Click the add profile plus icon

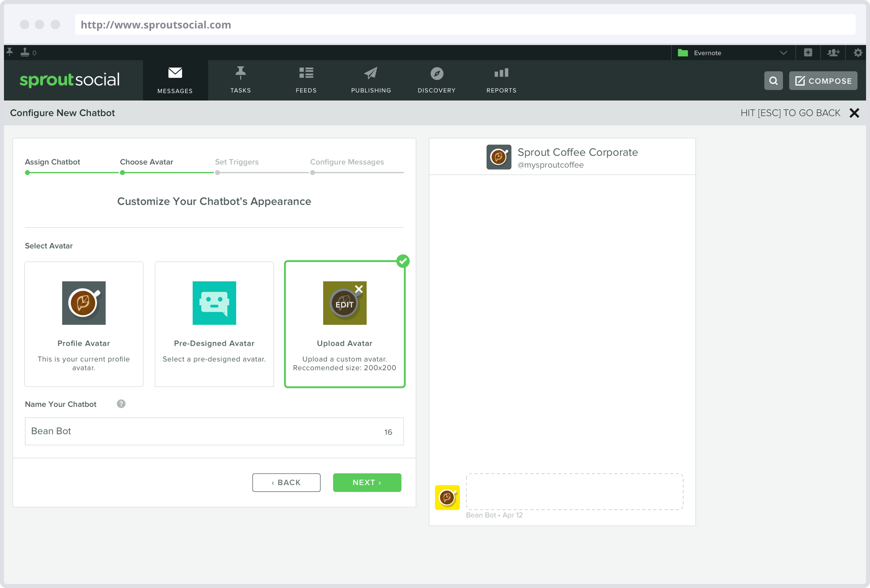point(808,53)
